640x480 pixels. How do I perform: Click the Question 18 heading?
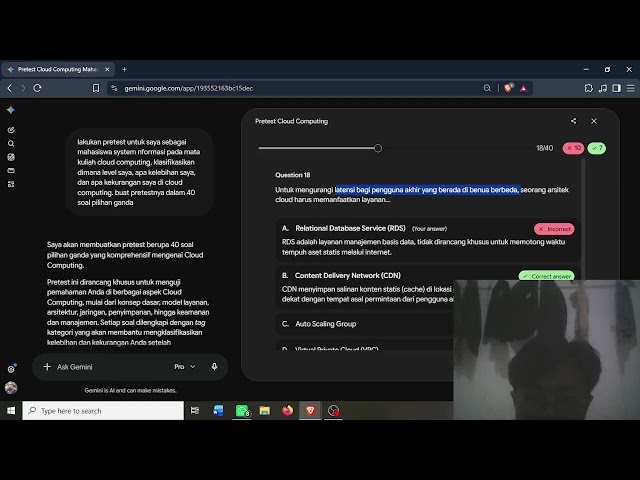293,175
